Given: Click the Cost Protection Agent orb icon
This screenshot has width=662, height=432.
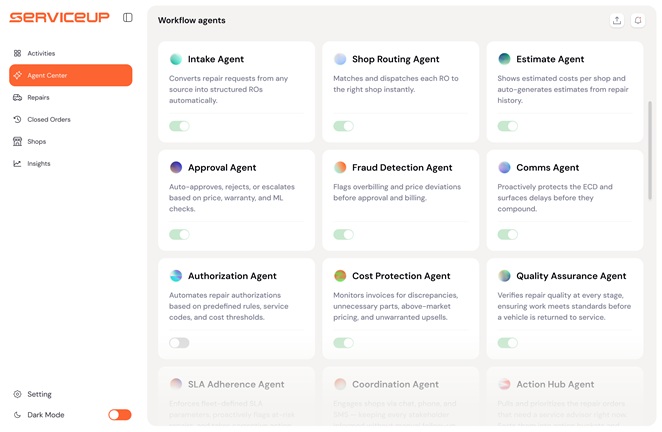Looking at the screenshot, I should tap(340, 276).
